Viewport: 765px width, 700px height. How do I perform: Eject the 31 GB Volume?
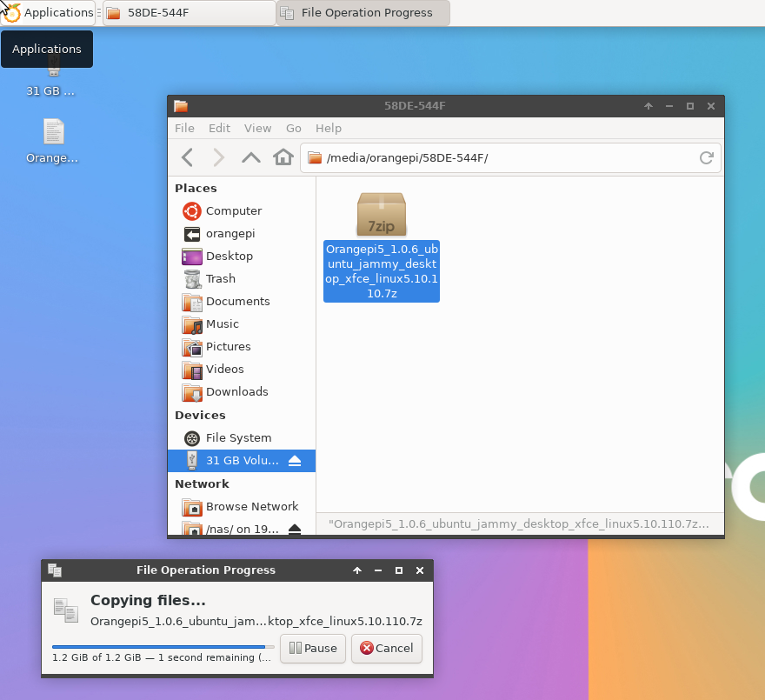tap(295, 460)
